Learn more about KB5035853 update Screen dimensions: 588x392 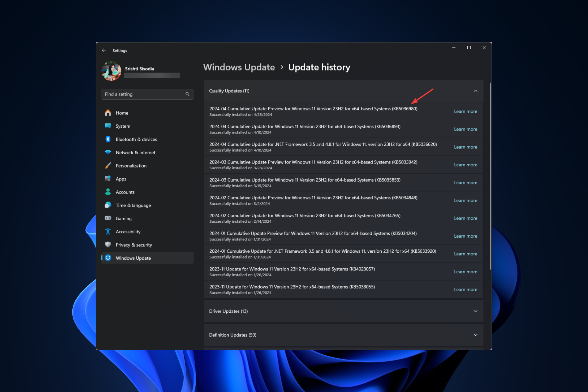coord(466,183)
